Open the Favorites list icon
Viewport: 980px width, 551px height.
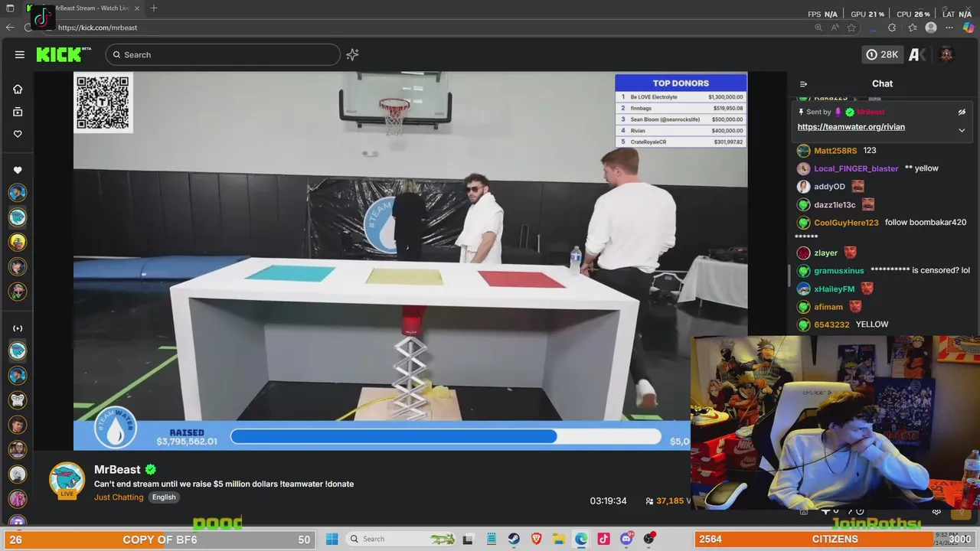(912, 28)
